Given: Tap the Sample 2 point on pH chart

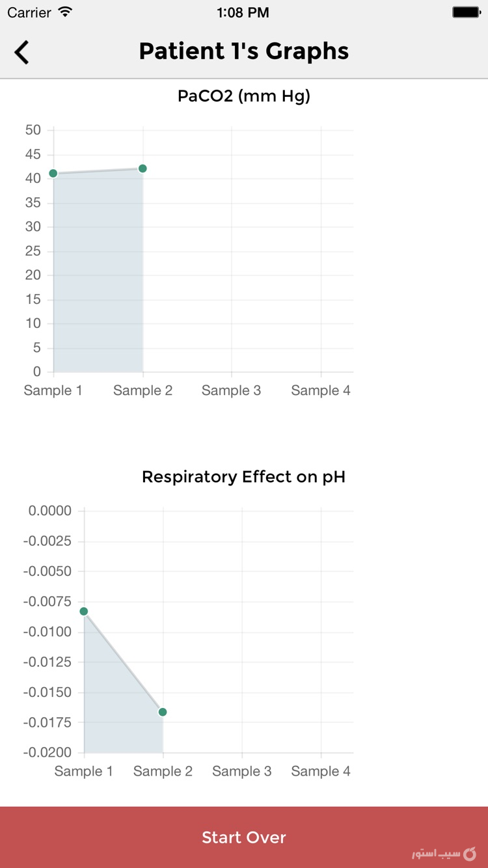Looking at the screenshot, I should [163, 712].
